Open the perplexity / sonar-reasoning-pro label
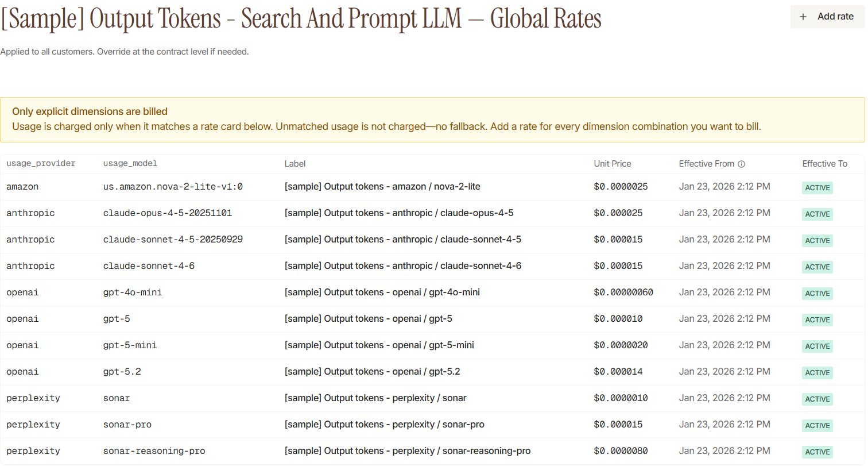Viewport: 868px width, 466px height. [x=408, y=451]
